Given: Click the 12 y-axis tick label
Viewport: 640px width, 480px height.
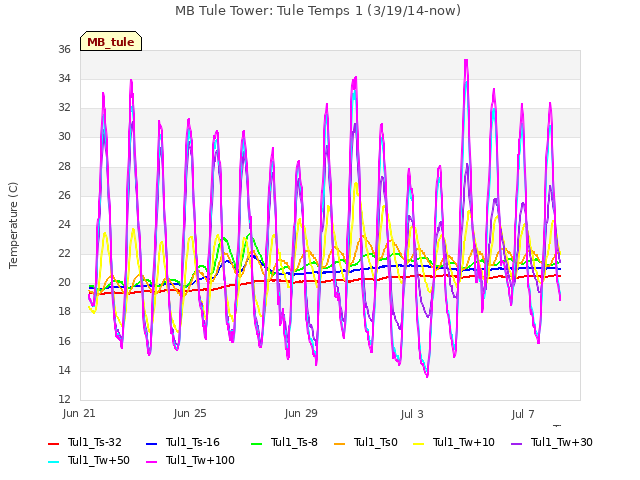Looking at the screenshot, I should pos(64,399).
